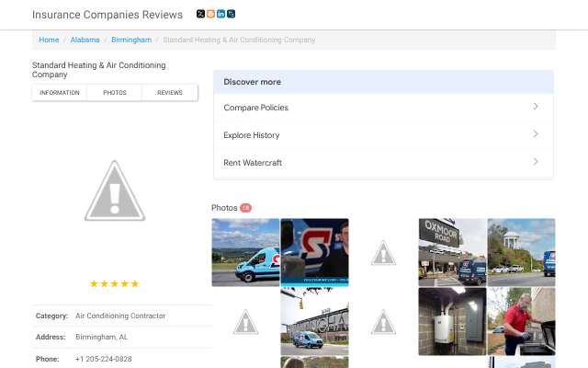This screenshot has width=588, height=368.
Task: Click the Phone: label
Action: coord(47,359)
